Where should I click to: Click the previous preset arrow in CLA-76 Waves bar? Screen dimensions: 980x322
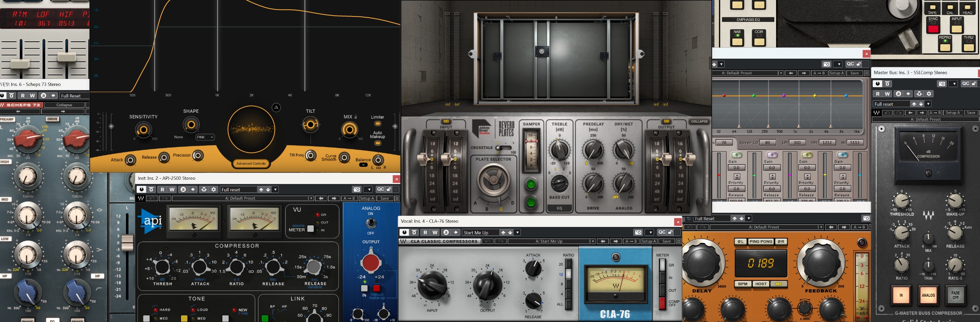click(603, 242)
